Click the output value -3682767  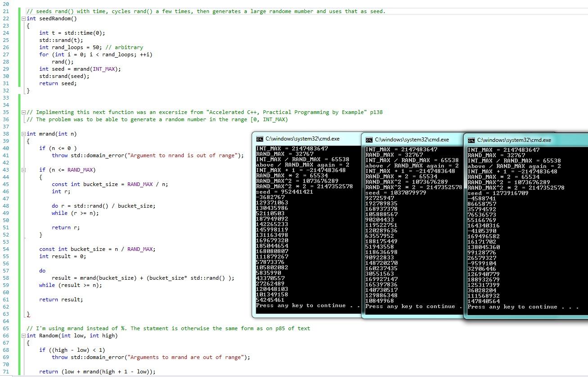pyautogui.click(x=270, y=197)
